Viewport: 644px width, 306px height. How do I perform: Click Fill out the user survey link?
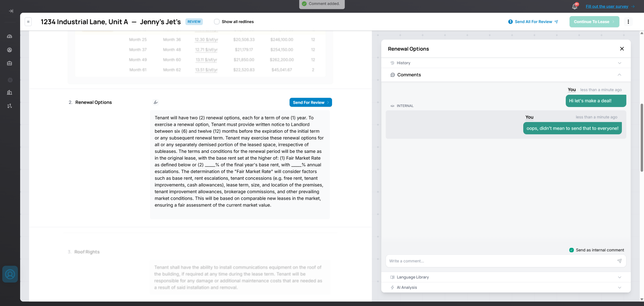607,7
